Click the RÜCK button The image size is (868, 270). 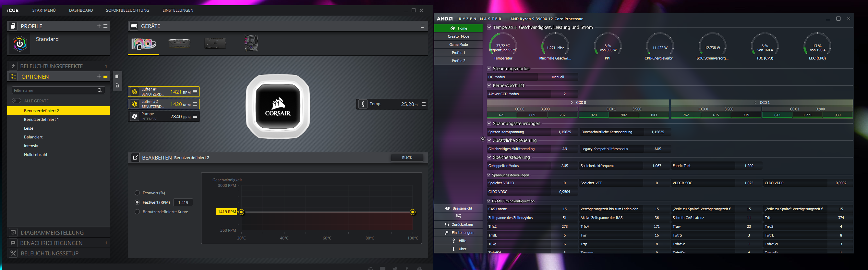click(x=407, y=158)
